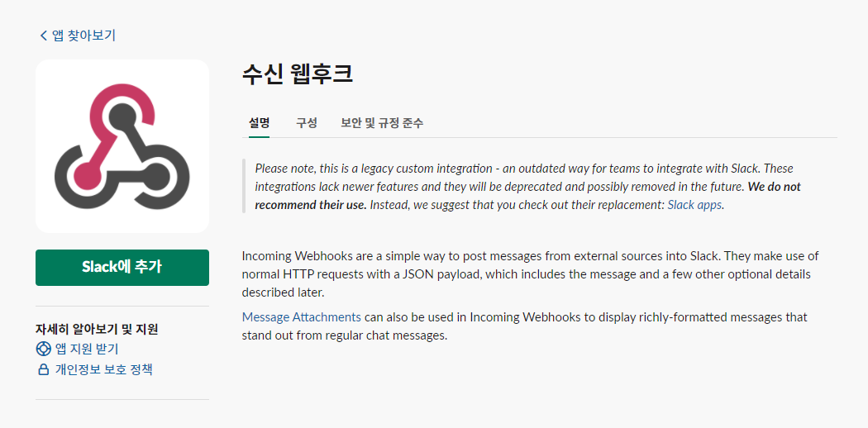Click the lifebuoy support icon

(43, 349)
